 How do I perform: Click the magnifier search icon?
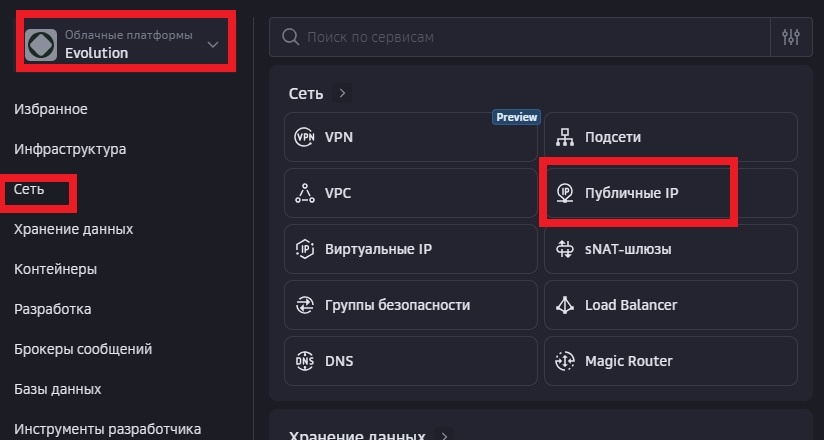point(291,37)
